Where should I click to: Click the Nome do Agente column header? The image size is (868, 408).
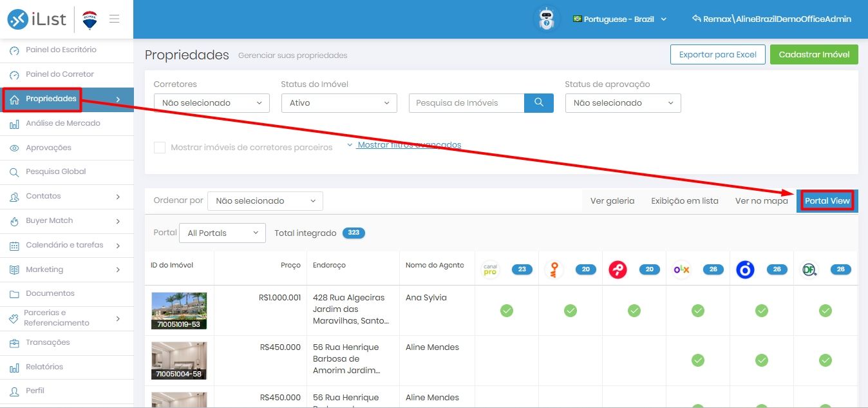point(435,265)
